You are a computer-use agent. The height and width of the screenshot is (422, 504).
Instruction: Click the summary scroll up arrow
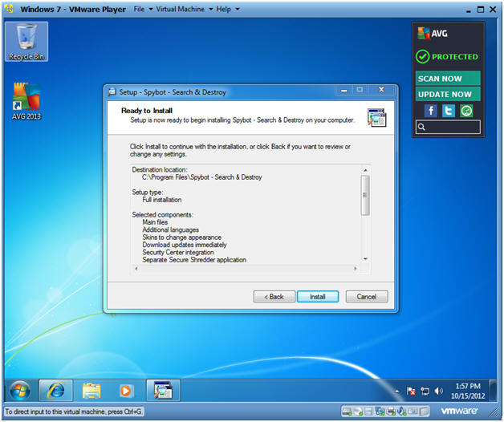(x=365, y=170)
